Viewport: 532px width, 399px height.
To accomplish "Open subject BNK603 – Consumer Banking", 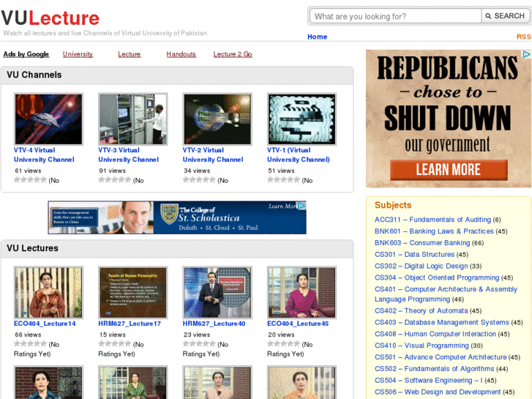I will (x=422, y=243).
